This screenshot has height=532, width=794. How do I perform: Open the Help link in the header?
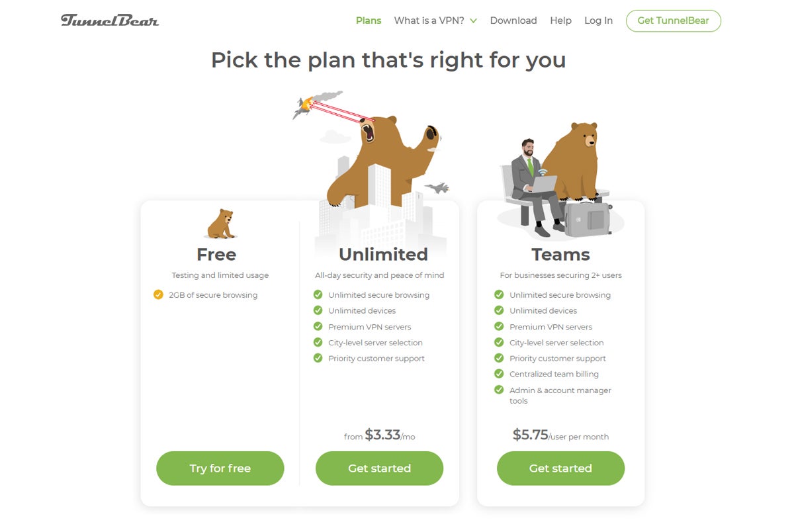(560, 21)
